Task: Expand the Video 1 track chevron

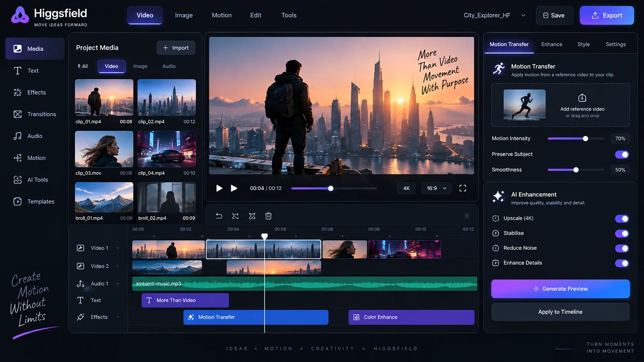Action: pyautogui.click(x=118, y=248)
